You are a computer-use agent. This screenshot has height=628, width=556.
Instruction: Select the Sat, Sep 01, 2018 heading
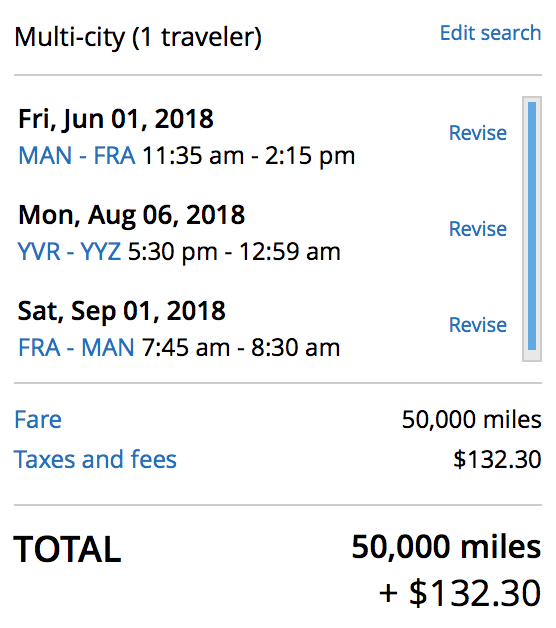pyautogui.click(x=122, y=311)
